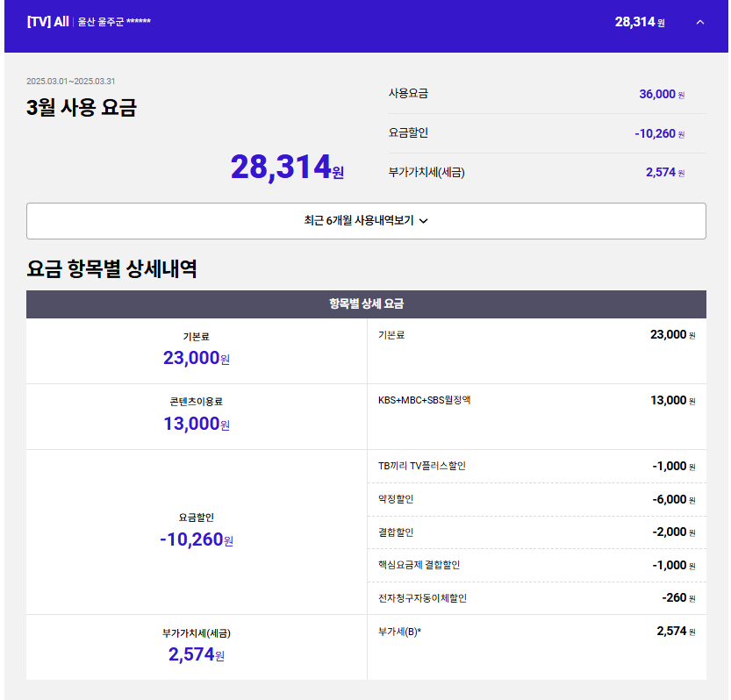Click the 23,000원 detail row amount
Image resolution: width=731 pixels, height=700 pixels.
673,334
